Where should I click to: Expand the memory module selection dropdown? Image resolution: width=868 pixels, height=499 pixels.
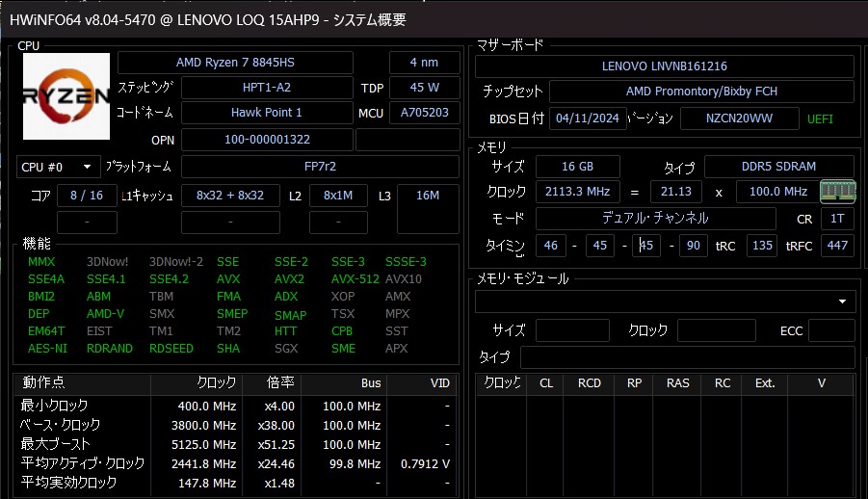[665, 302]
